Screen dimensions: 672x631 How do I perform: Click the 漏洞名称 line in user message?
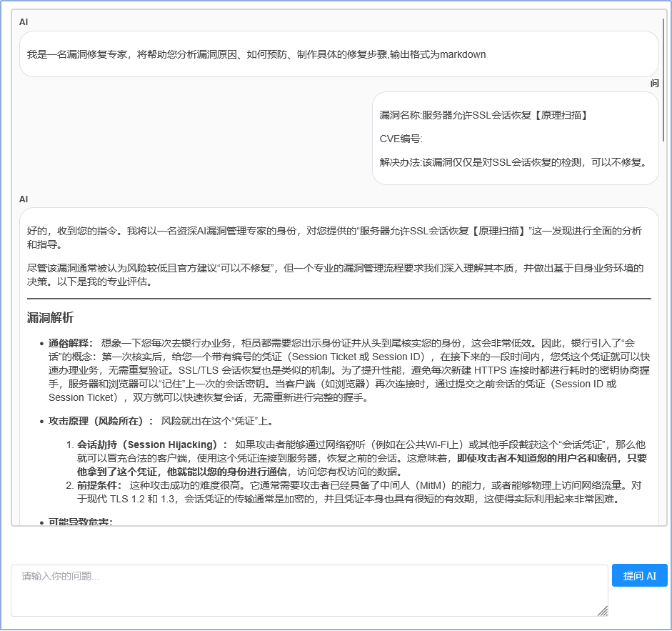(484, 115)
